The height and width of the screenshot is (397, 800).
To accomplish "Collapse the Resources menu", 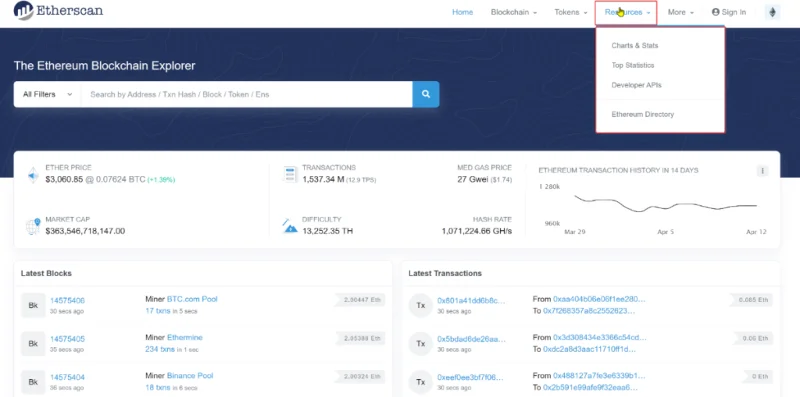I will click(x=626, y=12).
